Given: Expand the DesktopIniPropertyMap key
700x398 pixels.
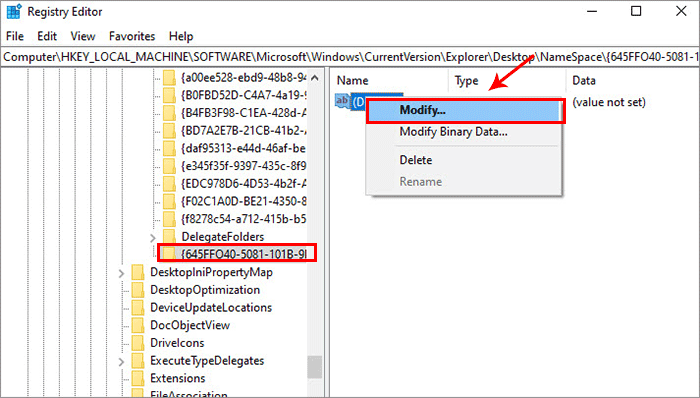Looking at the screenshot, I should [121, 273].
